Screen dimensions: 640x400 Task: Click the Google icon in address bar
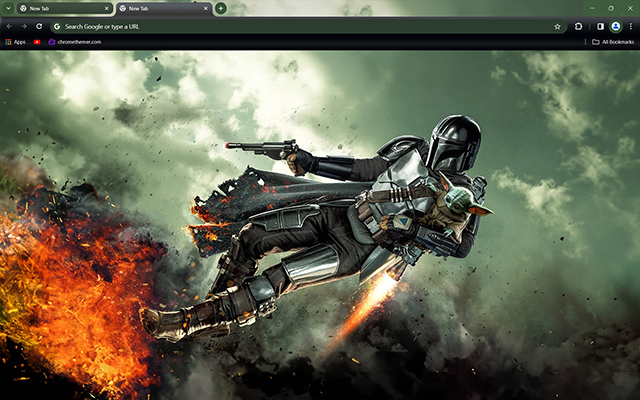tap(57, 27)
